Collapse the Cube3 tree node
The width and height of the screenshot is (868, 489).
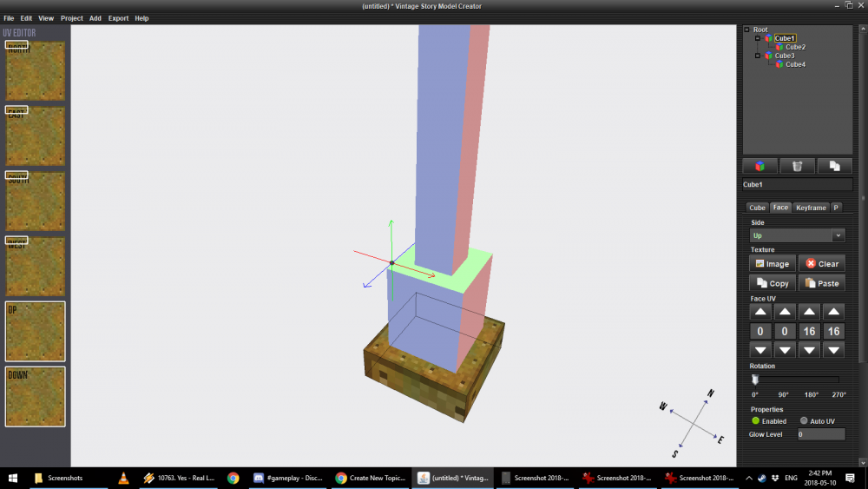tap(758, 56)
